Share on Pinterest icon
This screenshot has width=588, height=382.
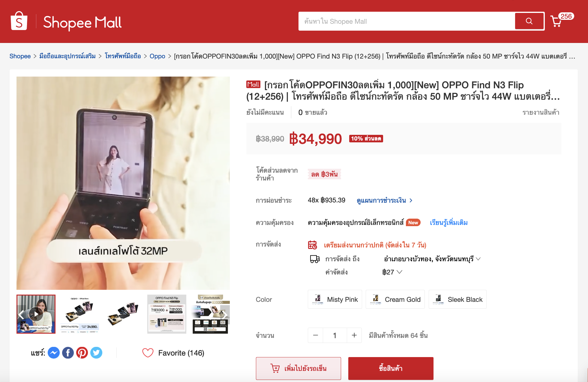click(82, 353)
